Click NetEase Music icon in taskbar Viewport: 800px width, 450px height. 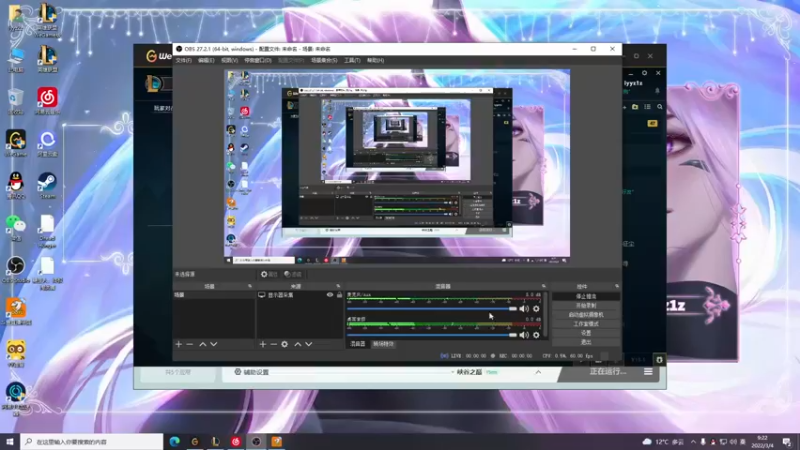tap(236, 442)
